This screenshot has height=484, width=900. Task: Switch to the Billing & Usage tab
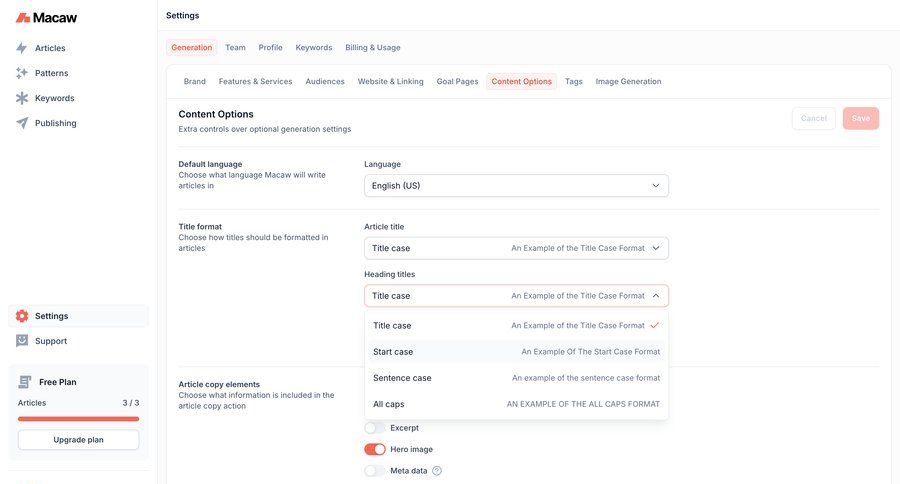[372, 47]
